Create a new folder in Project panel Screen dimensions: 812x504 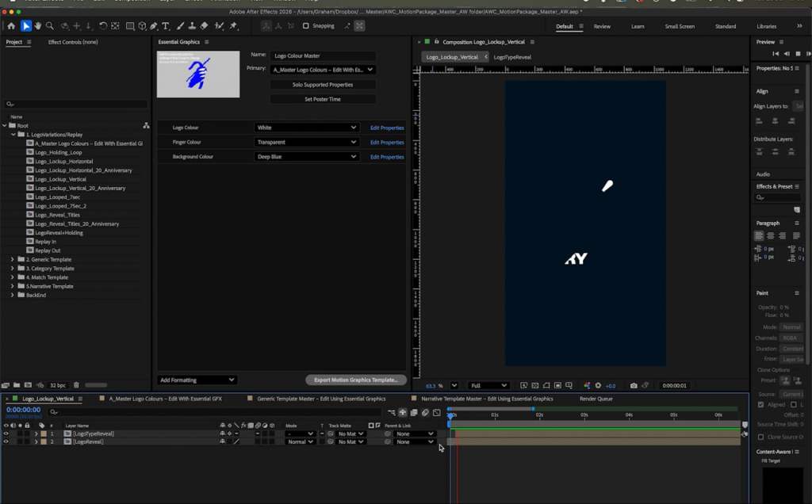click(x=17, y=385)
